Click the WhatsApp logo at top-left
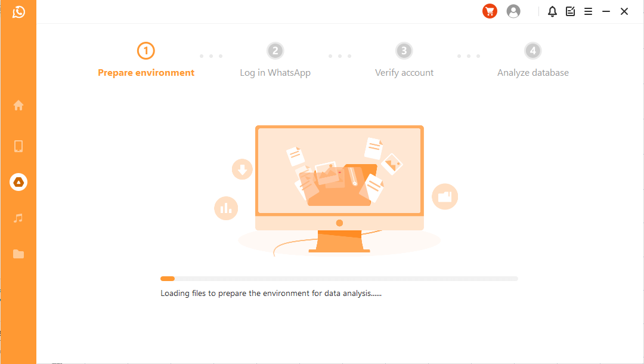This screenshot has width=644, height=364. coord(18,12)
